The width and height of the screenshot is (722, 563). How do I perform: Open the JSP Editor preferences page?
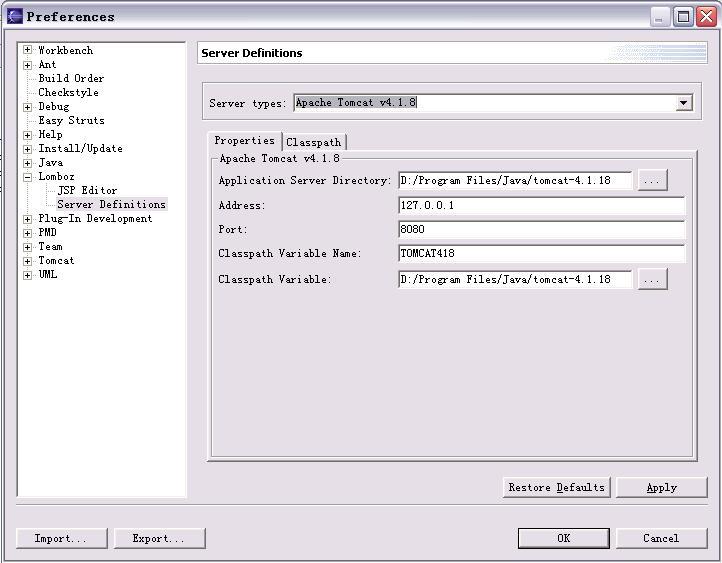tap(87, 190)
